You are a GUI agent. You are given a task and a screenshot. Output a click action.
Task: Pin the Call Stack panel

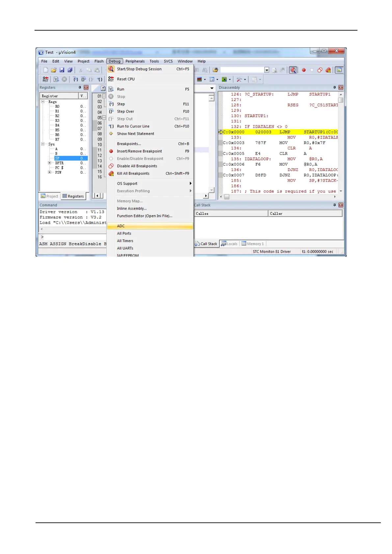point(334,205)
